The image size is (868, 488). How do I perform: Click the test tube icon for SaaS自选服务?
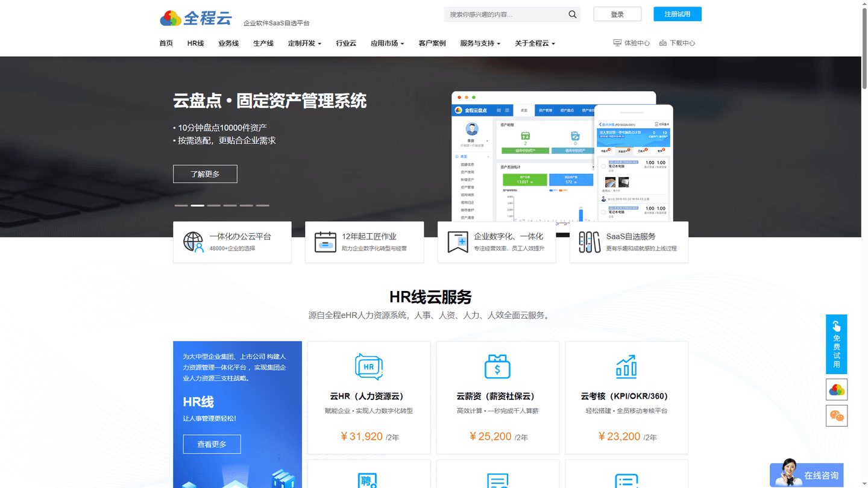[x=590, y=242]
